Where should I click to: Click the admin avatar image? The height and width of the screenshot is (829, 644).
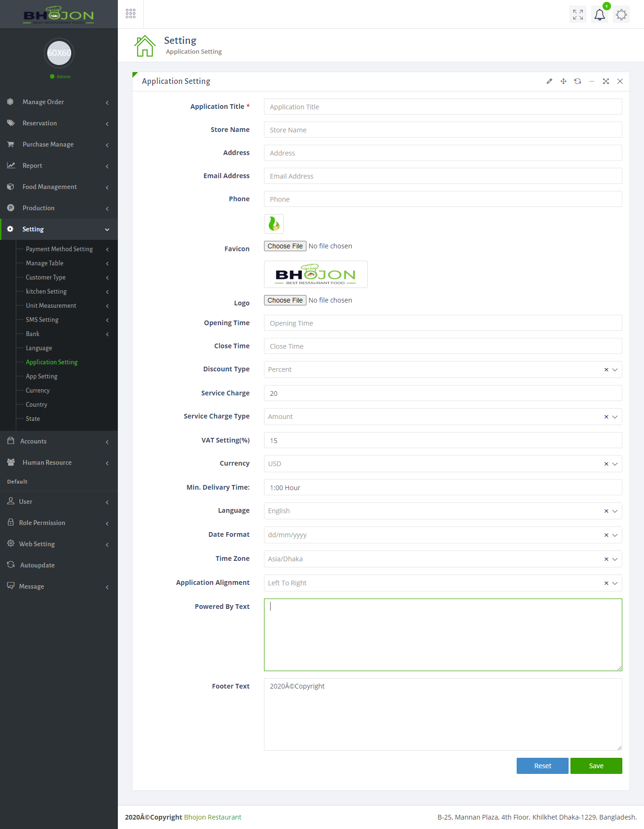click(x=59, y=53)
